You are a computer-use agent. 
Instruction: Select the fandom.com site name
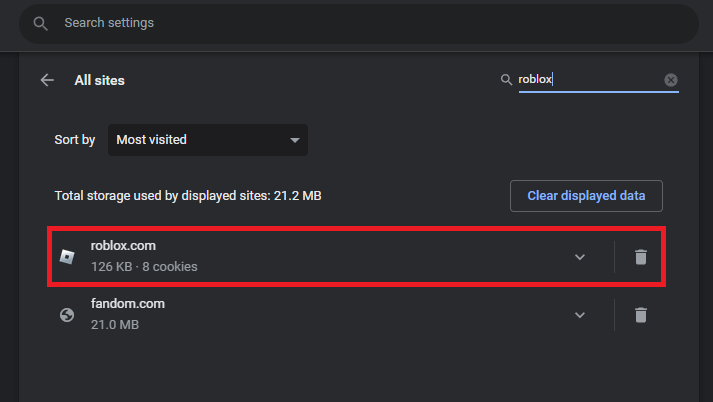pyautogui.click(x=127, y=303)
